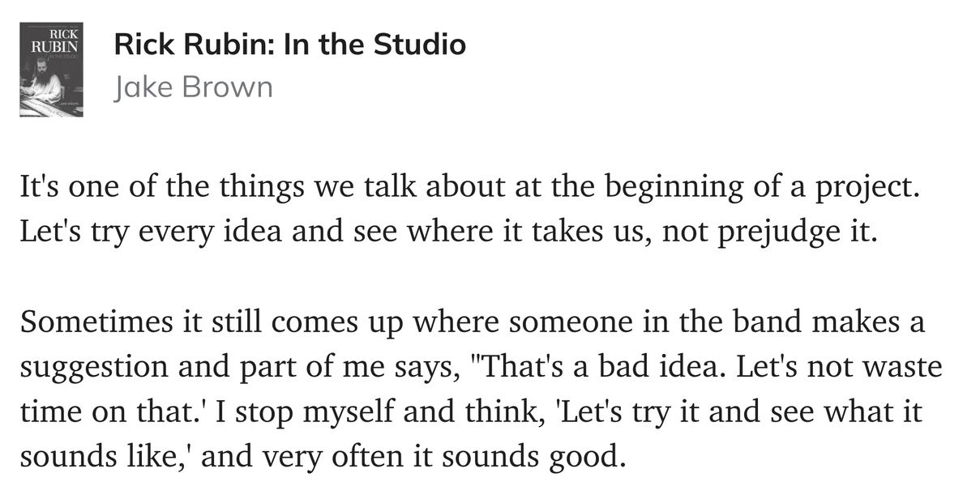Open the Rick Rubin book cover thumbnail
Viewport: 980px width, 486px height.
[51, 71]
